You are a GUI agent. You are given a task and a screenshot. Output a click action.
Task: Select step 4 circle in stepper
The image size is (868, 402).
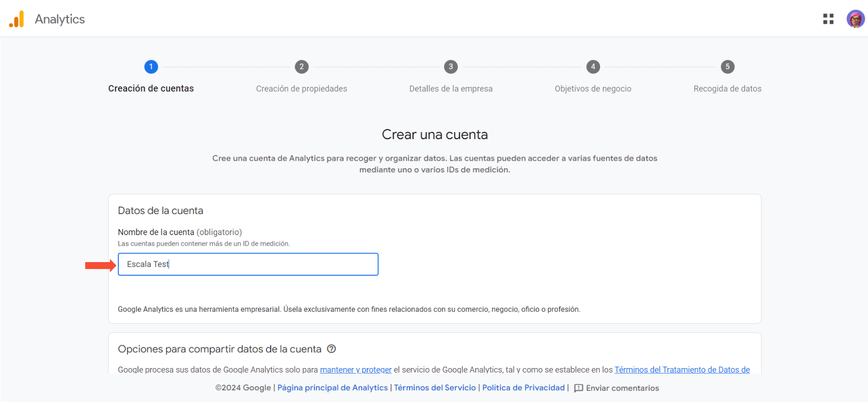click(593, 67)
